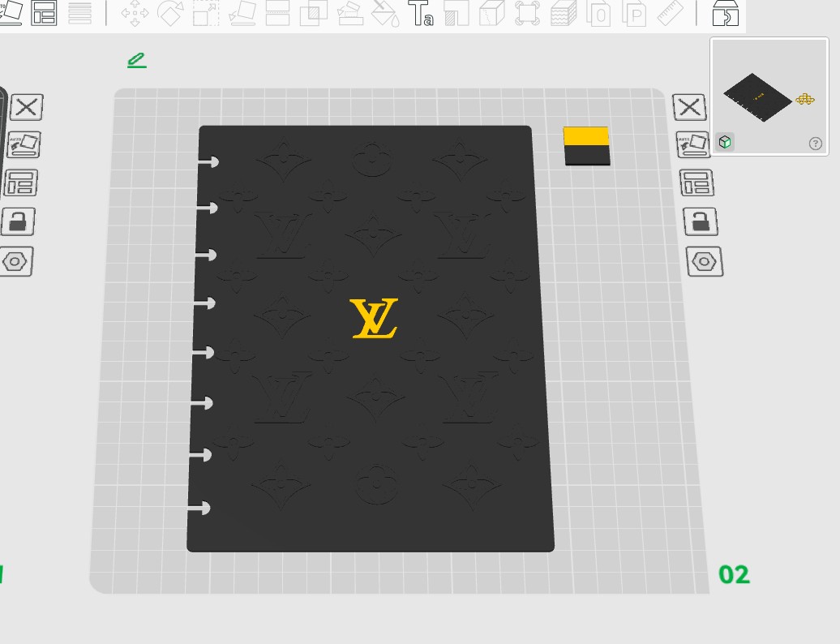Click the three-lines layer icon in top toolbar

(79, 13)
